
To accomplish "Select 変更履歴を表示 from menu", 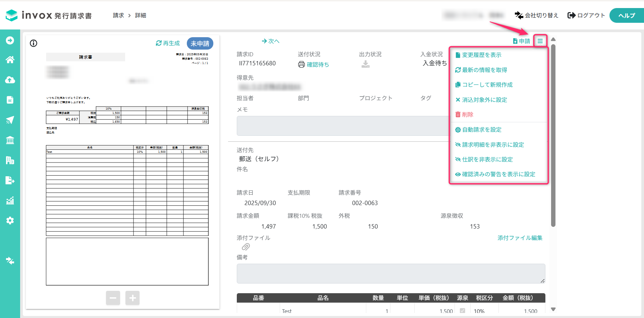I will point(481,55).
